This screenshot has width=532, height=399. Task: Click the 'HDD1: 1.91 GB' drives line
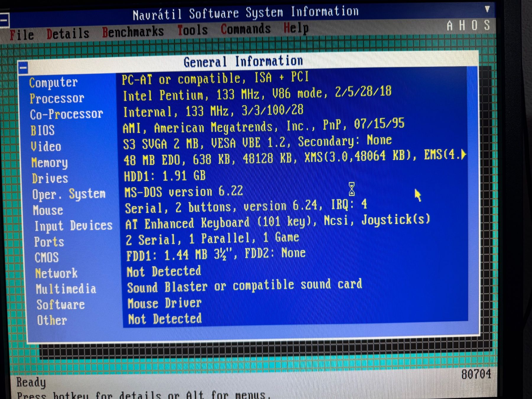pos(165,176)
